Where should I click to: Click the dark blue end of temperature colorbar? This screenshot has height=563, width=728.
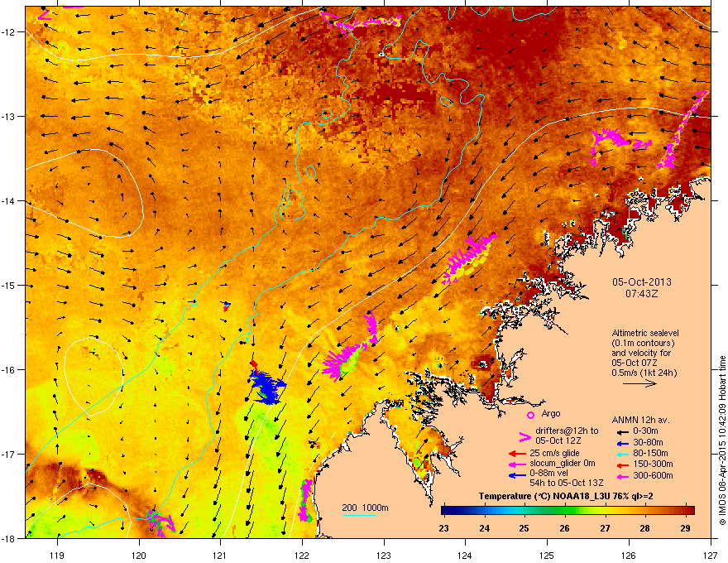447,511
